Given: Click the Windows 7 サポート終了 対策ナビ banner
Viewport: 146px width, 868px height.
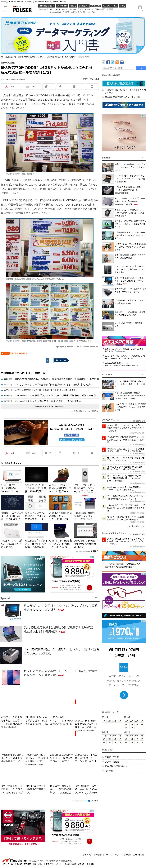Looking at the screenshot, I should (124, 105).
